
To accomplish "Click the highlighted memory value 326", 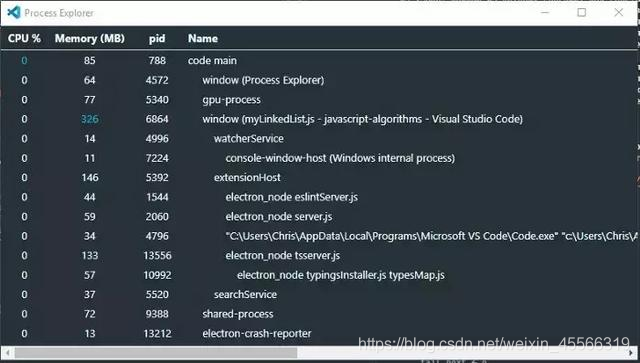I will point(90,119).
